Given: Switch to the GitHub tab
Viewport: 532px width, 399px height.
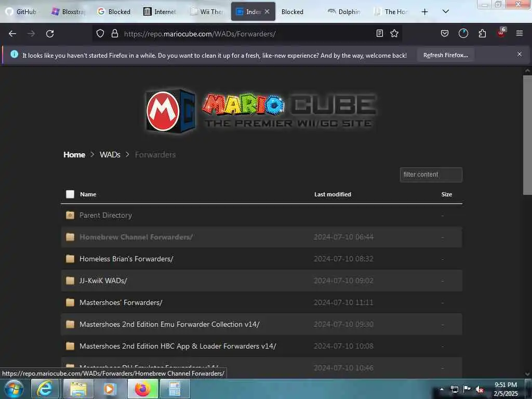Looking at the screenshot, I should (x=21, y=11).
